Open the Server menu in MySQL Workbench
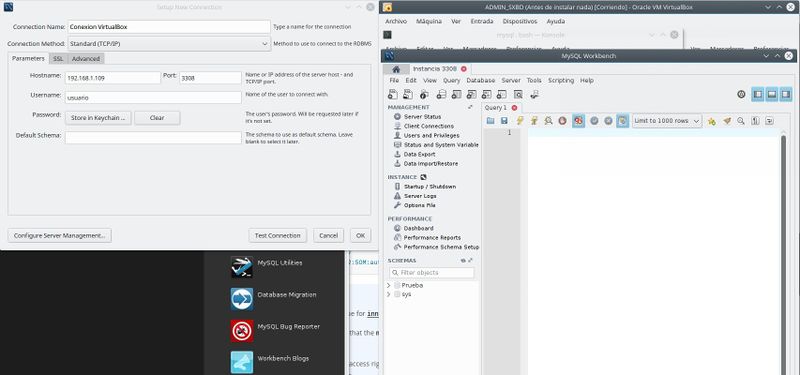 click(x=511, y=81)
